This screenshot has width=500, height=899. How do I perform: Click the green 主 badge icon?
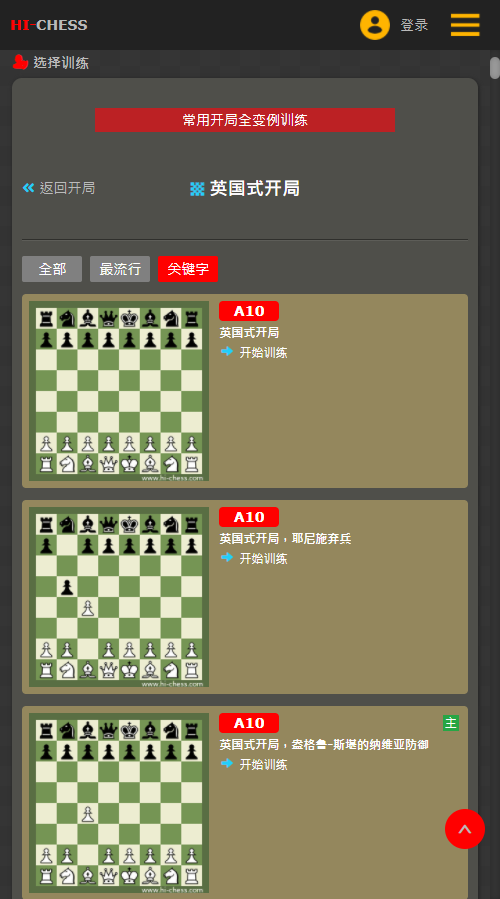(x=451, y=723)
